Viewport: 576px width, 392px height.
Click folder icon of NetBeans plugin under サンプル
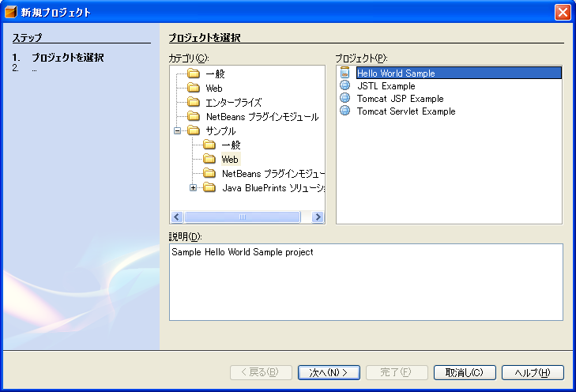point(209,173)
